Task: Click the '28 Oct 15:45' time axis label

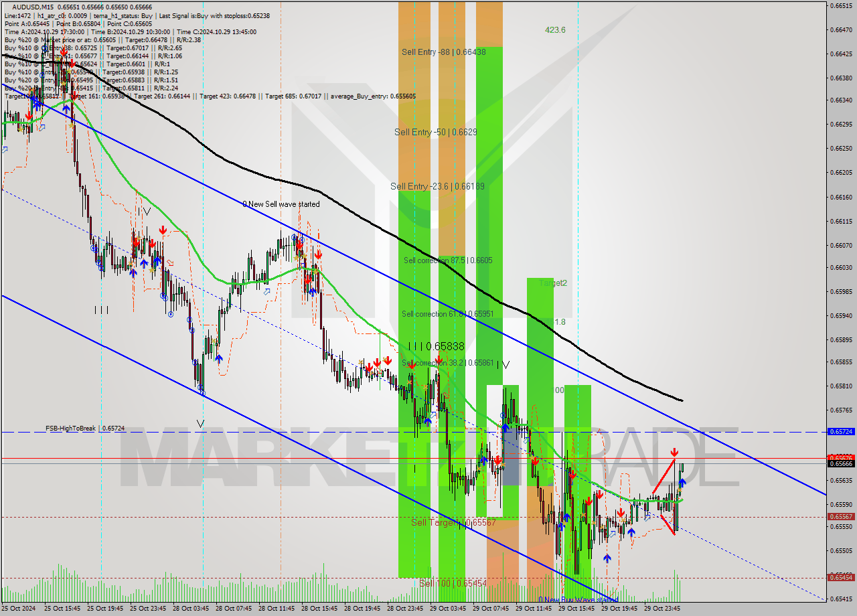Action: tap(318, 609)
